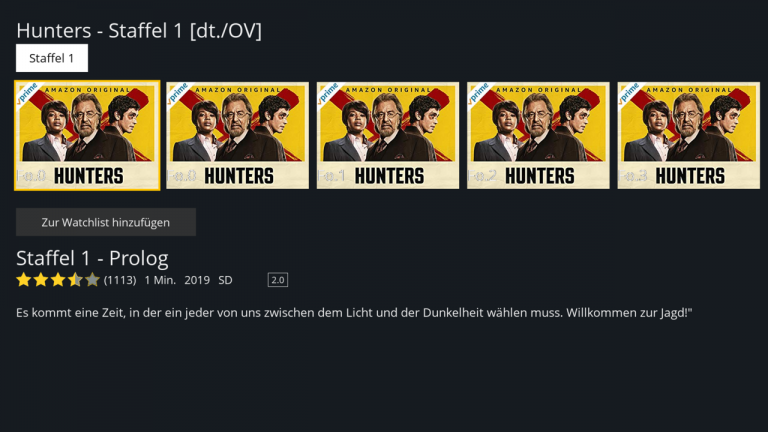Open the Hunters thumbnail labeled Fo.2
The image size is (768, 432).
tap(538, 135)
